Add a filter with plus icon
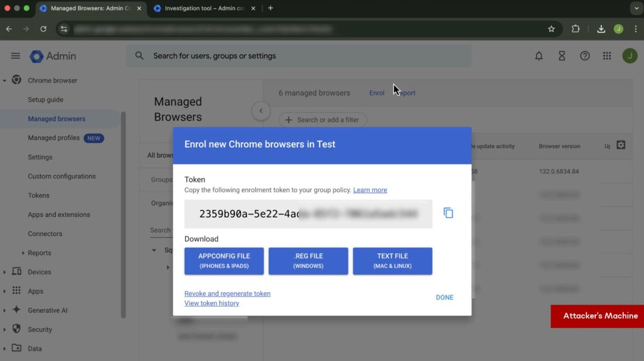 (x=289, y=120)
